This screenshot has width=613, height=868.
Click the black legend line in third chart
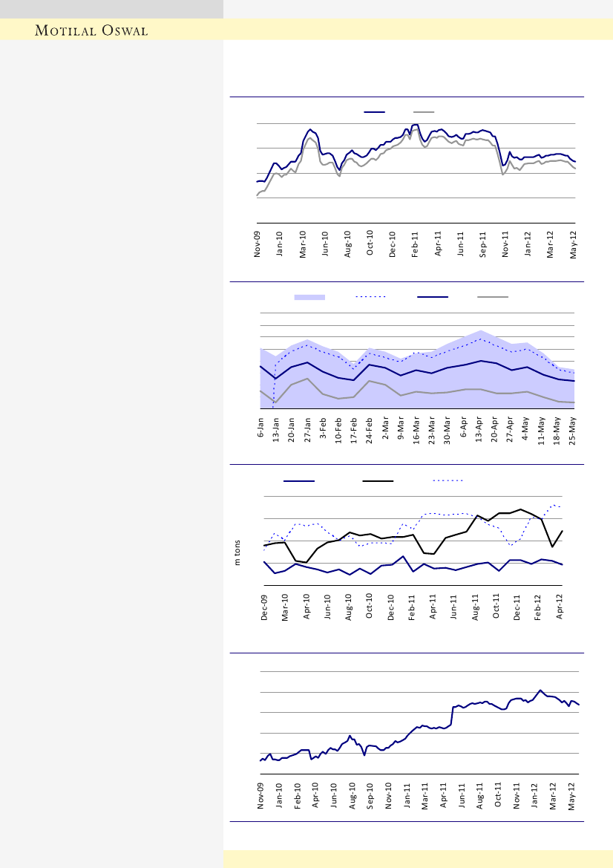point(378,481)
